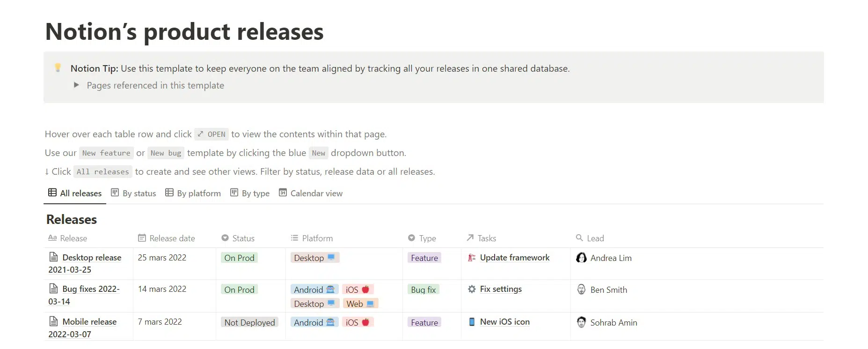Open the Platform column header menu

(312, 238)
